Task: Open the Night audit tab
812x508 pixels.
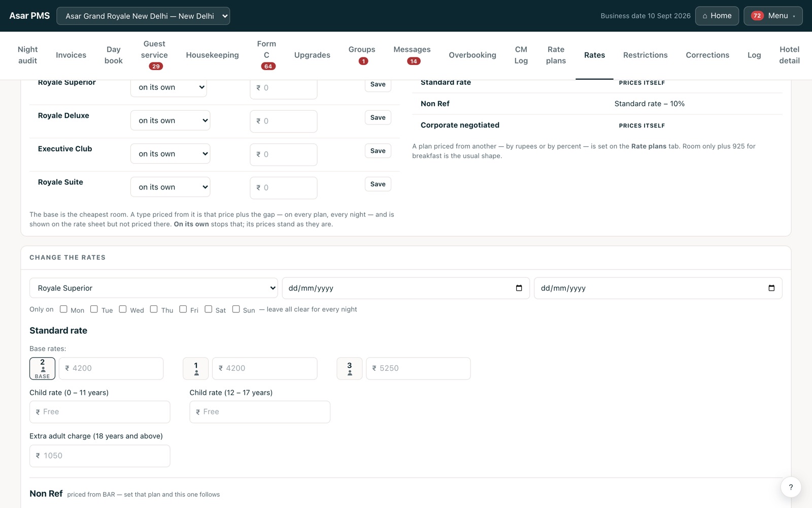Action: (28, 55)
